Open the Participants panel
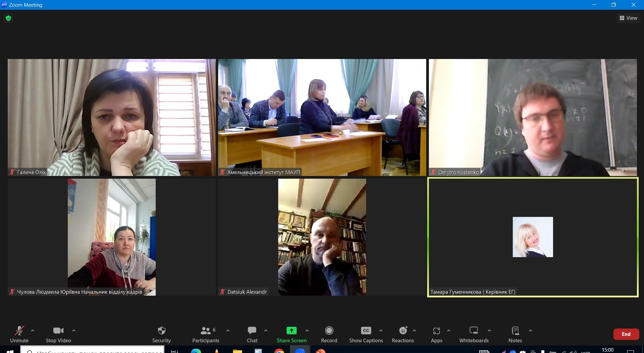 pyautogui.click(x=205, y=334)
